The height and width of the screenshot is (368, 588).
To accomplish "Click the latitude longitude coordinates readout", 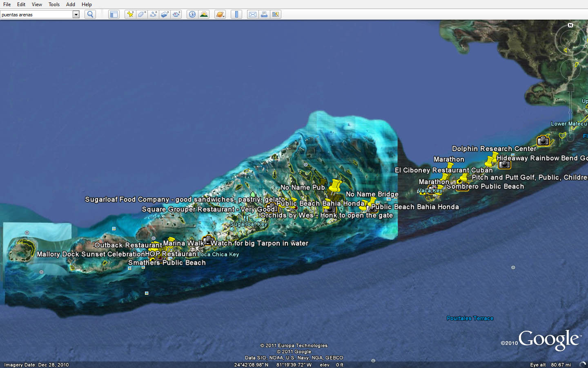I will 273,365.
